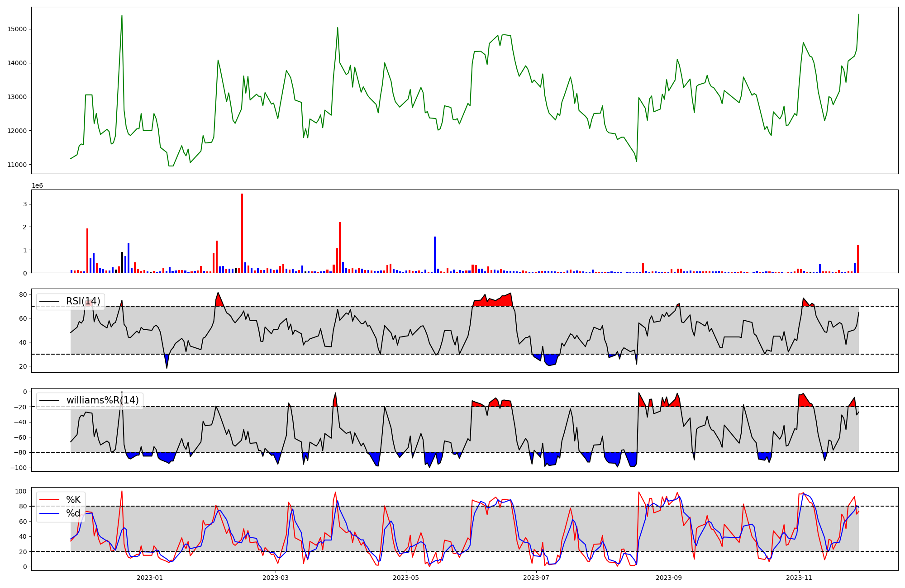Click the -100 tick on Williams chart

pyautogui.click(x=19, y=468)
